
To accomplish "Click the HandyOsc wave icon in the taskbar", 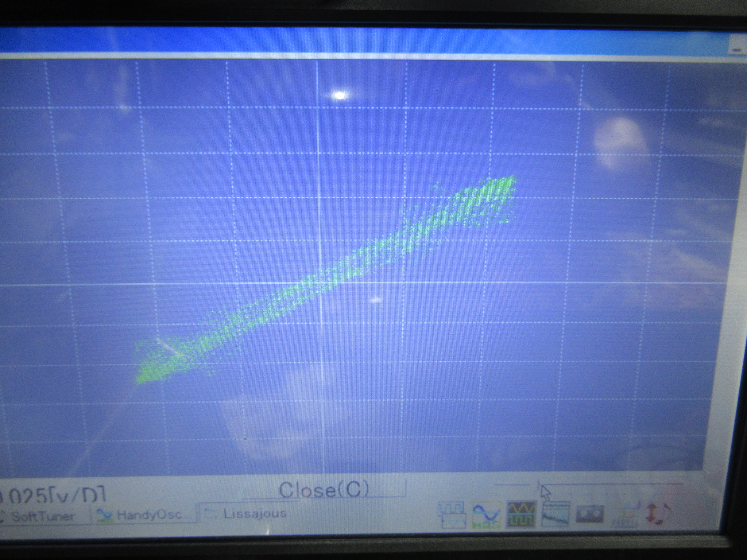I will [x=104, y=515].
